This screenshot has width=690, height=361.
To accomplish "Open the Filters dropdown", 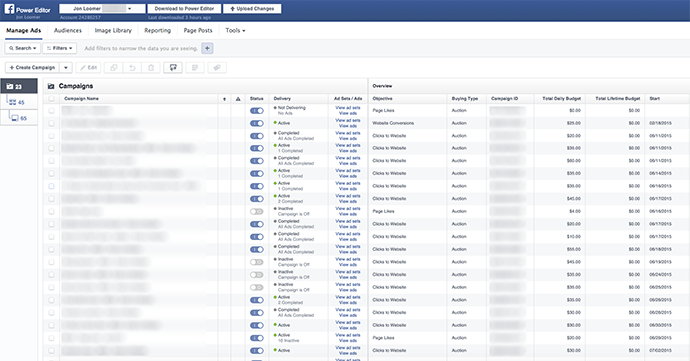I will pyautogui.click(x=60, y=48).
